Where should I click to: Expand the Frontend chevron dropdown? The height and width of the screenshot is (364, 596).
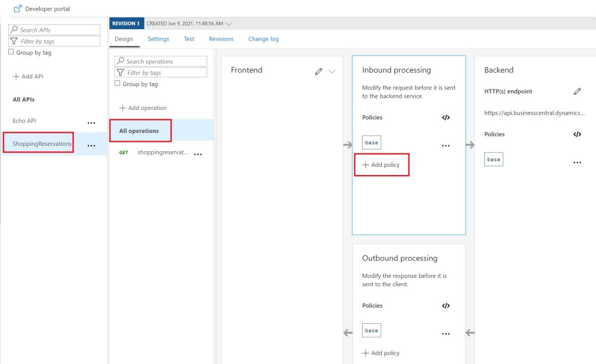(x=332, y=71)
